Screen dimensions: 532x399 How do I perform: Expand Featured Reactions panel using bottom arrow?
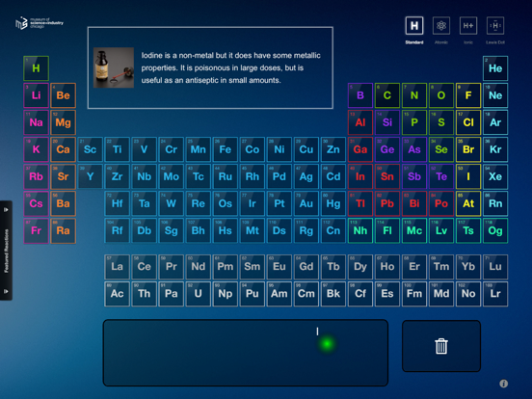[x=6, y=291]
